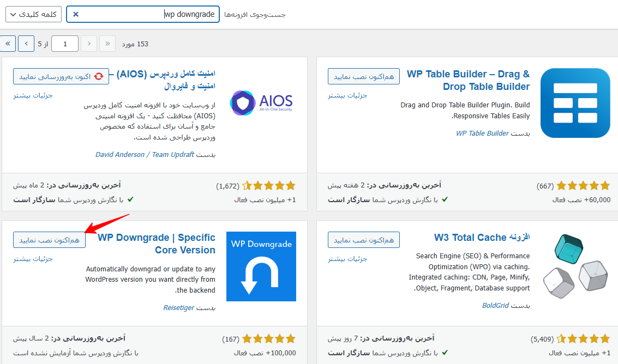Update the AIOS plugin now
The width and height of the screenshot is (618, 364).
coord(61,77)
